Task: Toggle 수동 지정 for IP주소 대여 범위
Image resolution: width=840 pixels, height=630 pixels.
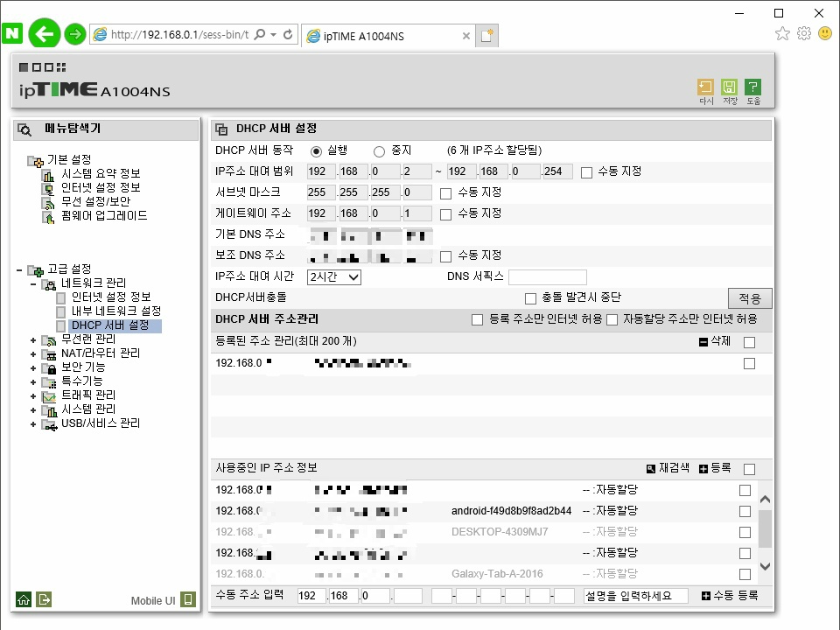Action: [586, 172]
